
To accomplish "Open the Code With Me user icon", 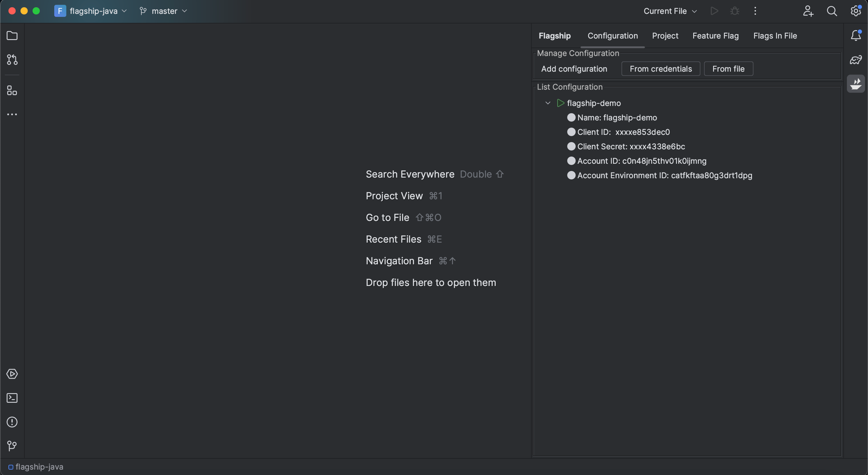I will click(x=808, y=11).
